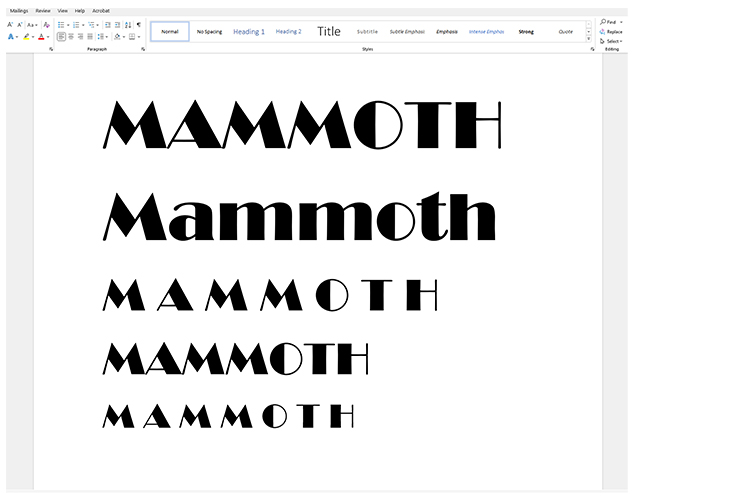Toggle Align Left paragraph alignment
Image resolution: width=750 pixels, height=500 pixels.
[61, 37]
